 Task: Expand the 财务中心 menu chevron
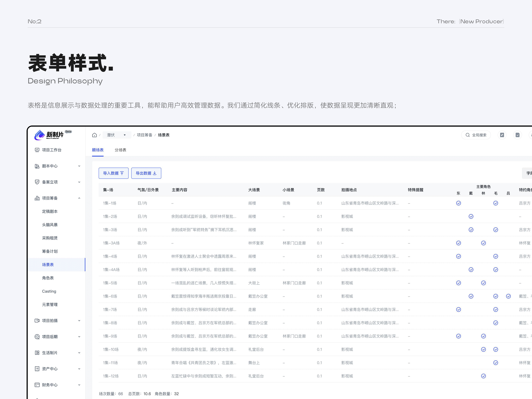point(79,385)
